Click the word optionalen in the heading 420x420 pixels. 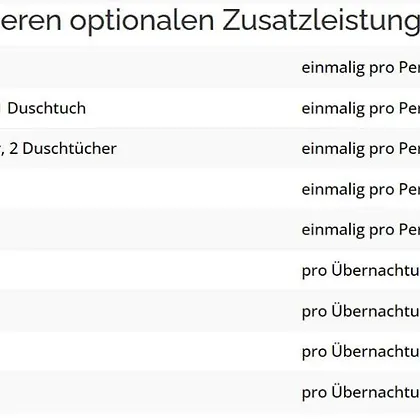point(142,21)
